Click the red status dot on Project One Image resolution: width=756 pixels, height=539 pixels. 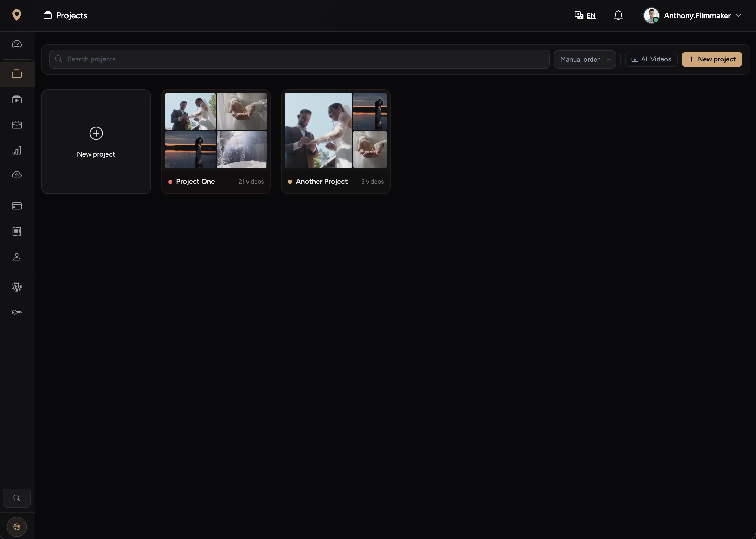coord(170,182)
